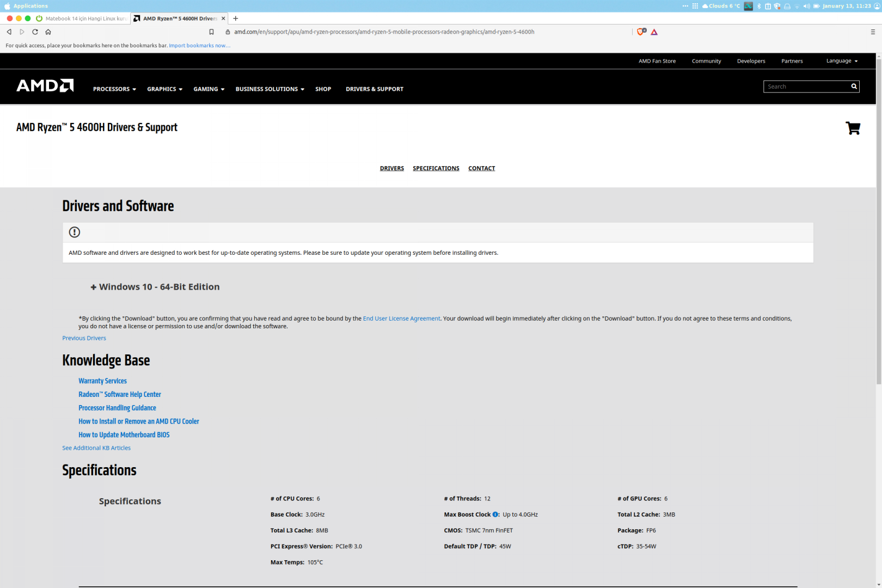
Task: Click the address bar URL
Action: [x=384, y=32]
